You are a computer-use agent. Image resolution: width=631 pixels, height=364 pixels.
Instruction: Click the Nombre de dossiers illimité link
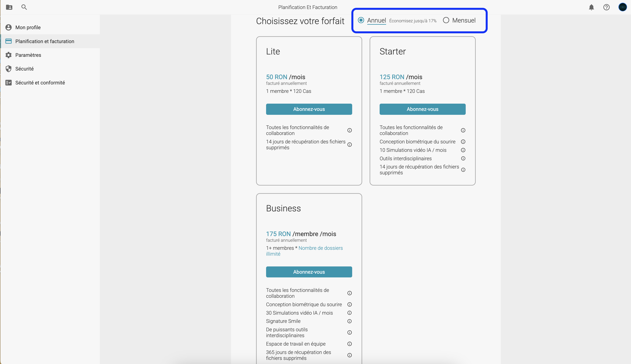click(x=320, y=248)
